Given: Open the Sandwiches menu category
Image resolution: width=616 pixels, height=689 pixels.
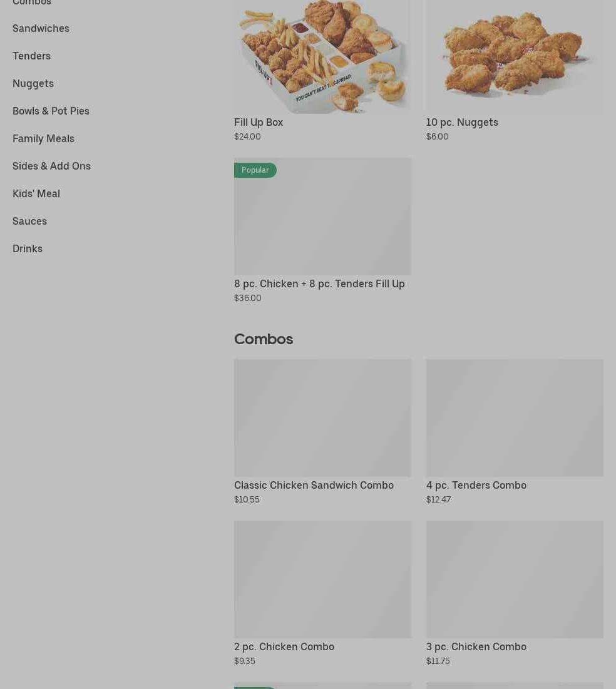Looking at the screenshot, I should pyautogui.click(x=41, y=29).
